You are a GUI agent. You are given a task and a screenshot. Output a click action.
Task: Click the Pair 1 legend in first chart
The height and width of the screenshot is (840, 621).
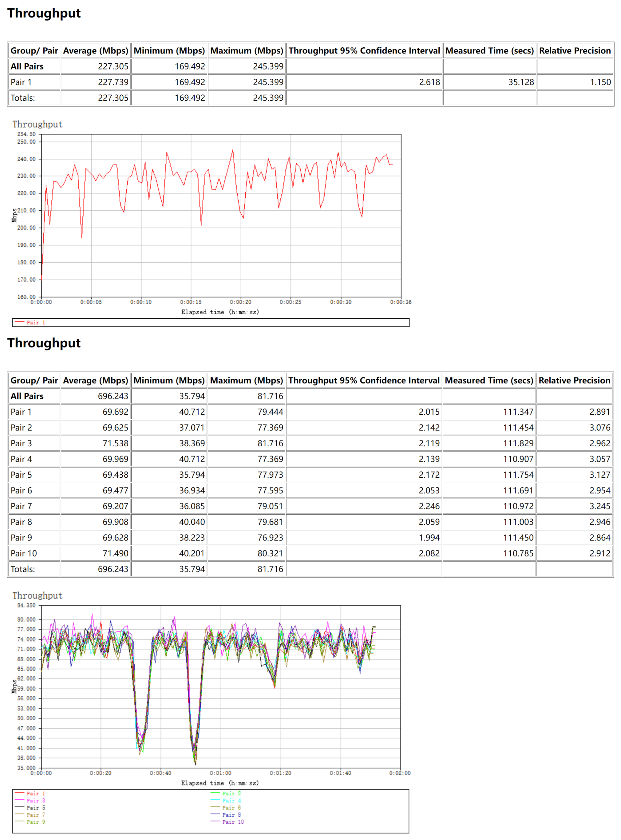[x=35, y=323]
